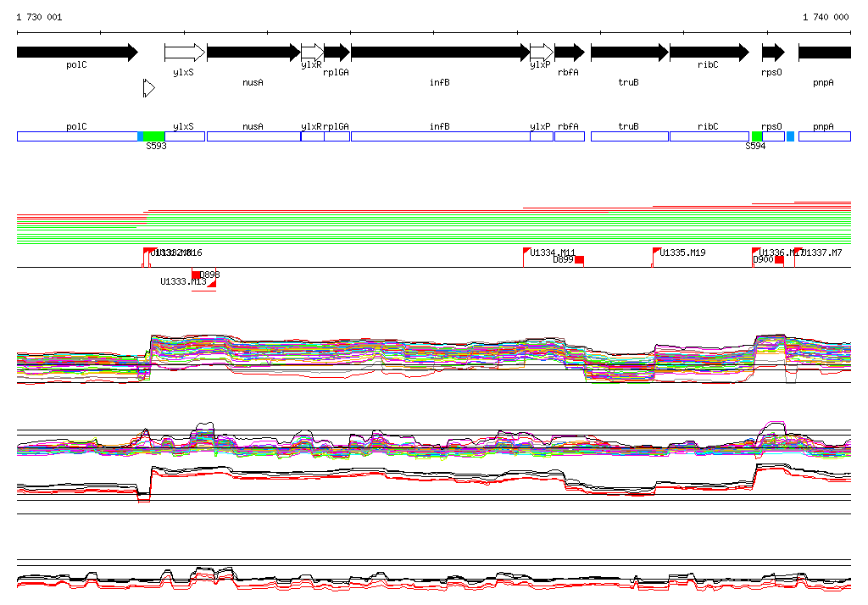Select the truB box in the blue-outlined track
868x605 pixels.
[x=630, y=136]
